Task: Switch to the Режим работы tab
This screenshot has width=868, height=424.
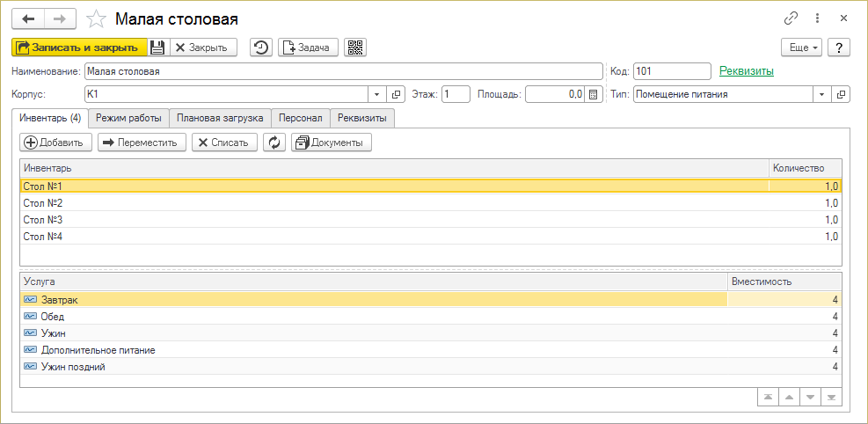Action: (x=129, y=118)
